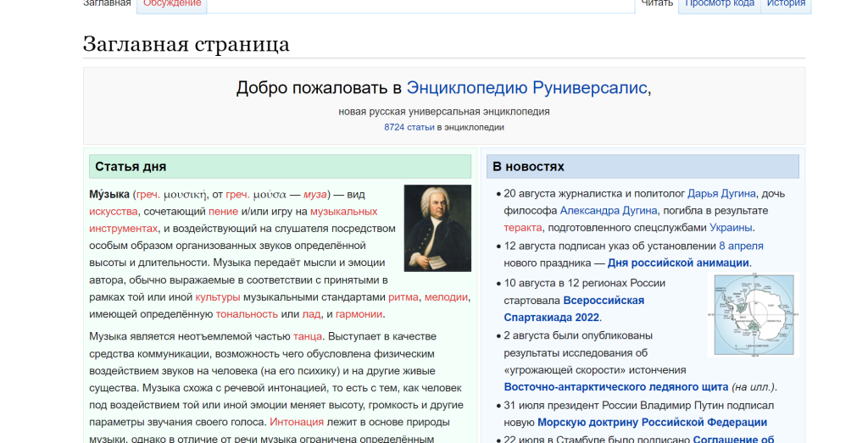
Task: Follow the муза link
Action: pos(315,195)
